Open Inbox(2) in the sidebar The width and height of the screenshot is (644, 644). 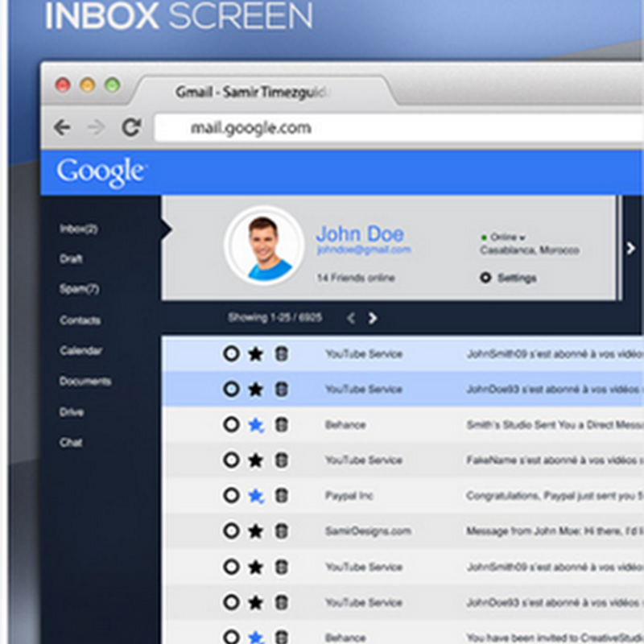(79, 229)
